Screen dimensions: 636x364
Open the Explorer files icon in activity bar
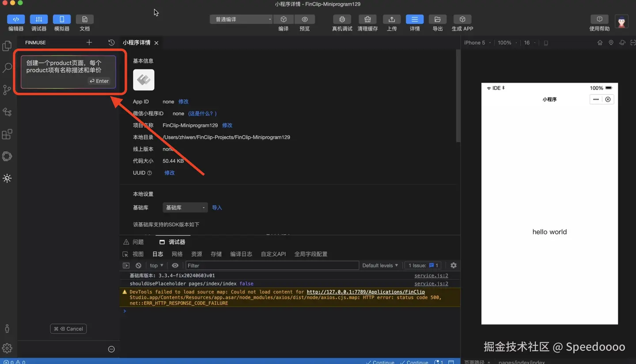click(7, 46)
